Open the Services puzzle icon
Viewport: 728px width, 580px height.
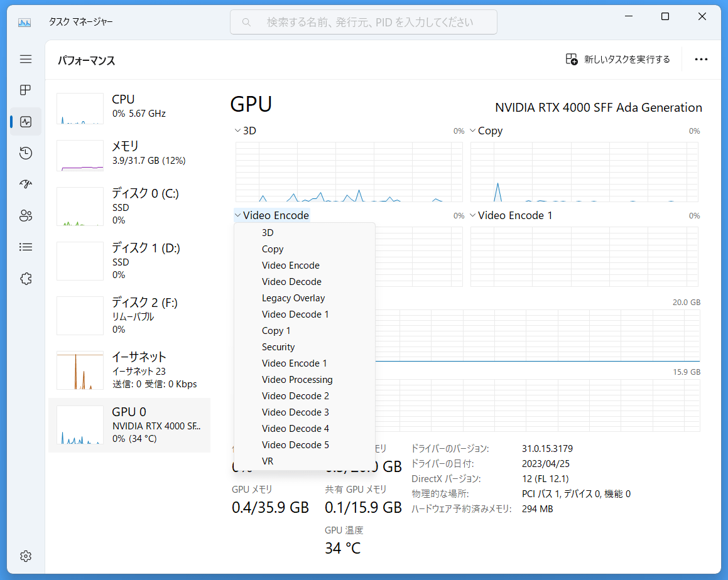click(x=26, y=279)
